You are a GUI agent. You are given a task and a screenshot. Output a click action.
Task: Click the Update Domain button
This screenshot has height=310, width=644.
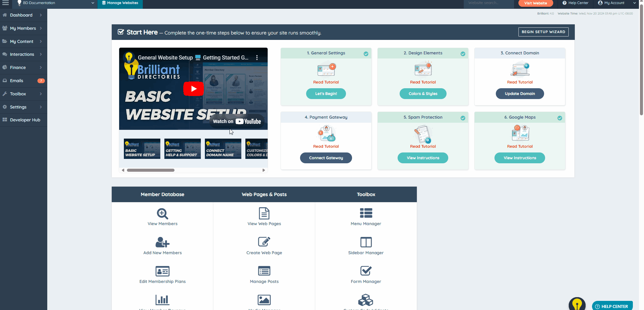tap(520, 94)
